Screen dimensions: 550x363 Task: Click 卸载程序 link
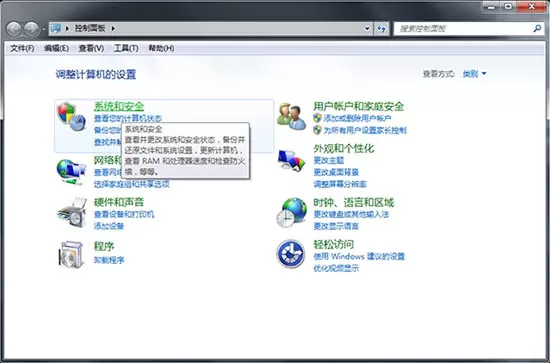click(x=109, y=260)
